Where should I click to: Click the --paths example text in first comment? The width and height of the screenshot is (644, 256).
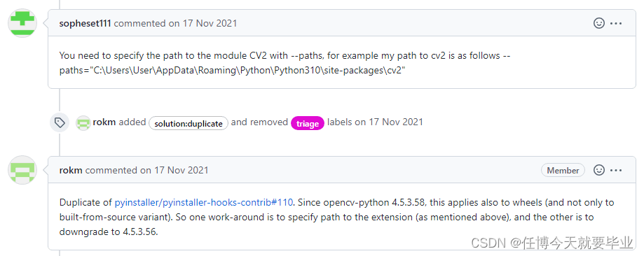point(233,70)
